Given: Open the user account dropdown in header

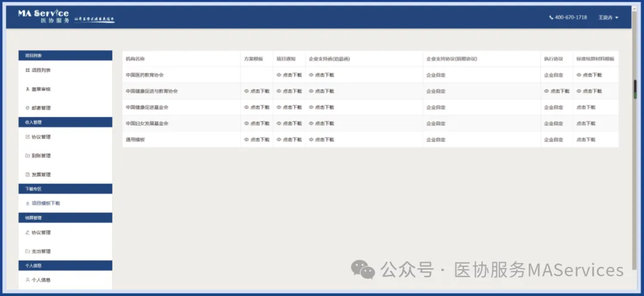Looking at the screenshot, I should [x=608, y=18].
